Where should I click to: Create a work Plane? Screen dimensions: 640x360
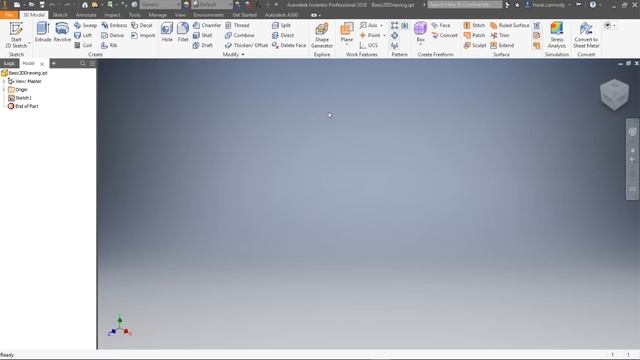click(x=347, y=32)
